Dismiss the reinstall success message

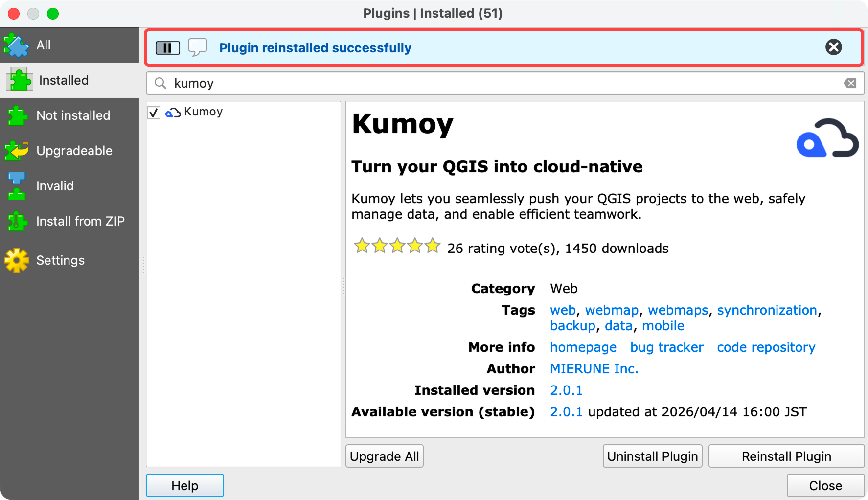833,47
